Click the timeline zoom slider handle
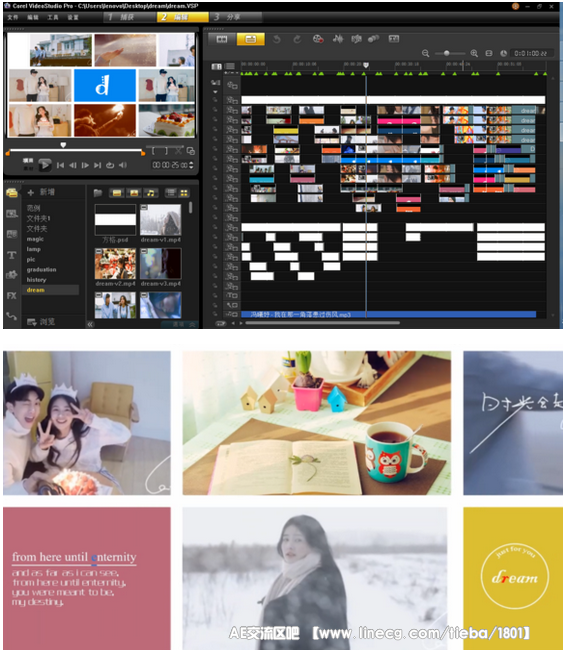 point(446,53)
